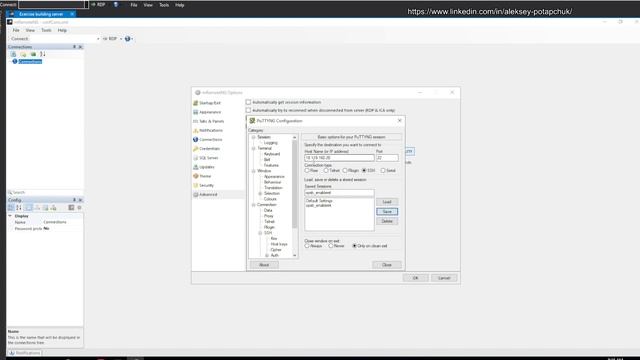This screenshot has height=360, width=640.
Task: Expand Auth node in category tree
Action: coord(267,255)
